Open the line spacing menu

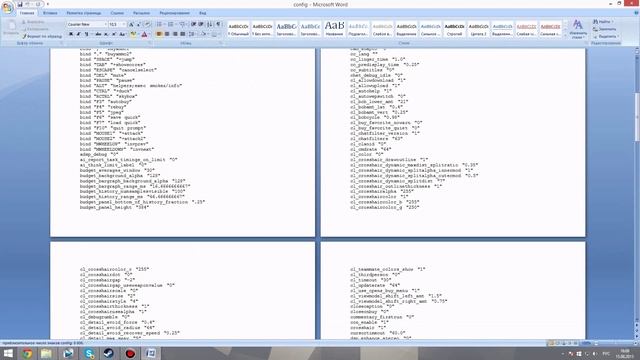[192, 34]
